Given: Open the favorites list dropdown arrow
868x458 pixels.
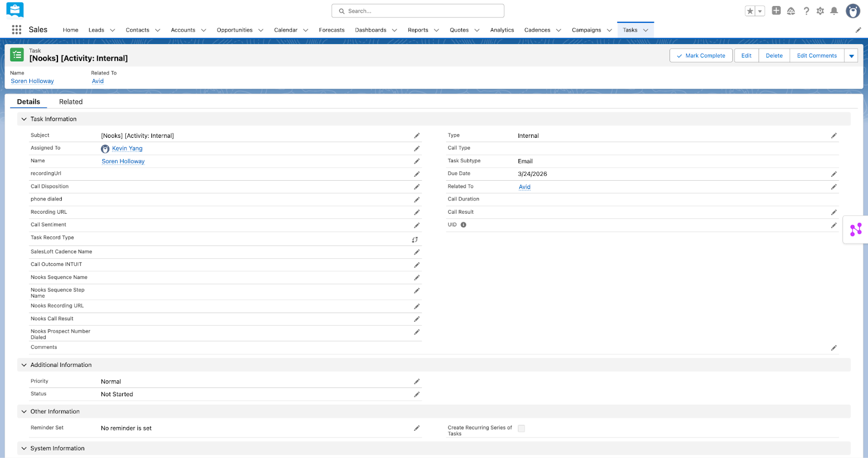Looking at the screenshot, I should (760, 11).
